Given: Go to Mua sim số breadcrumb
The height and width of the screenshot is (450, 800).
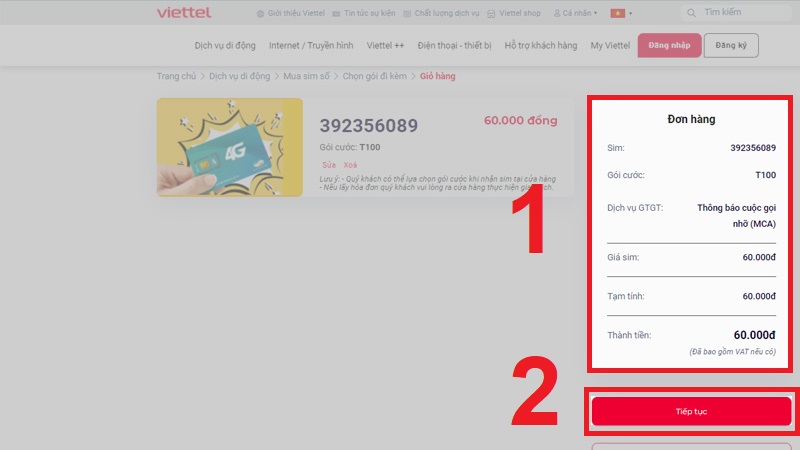Looking at the screenshot, I should coord(307,76).
